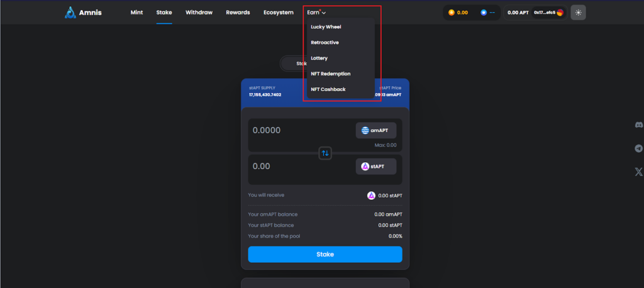Click the 0.00 points balance text

click(x=462, y=13)
